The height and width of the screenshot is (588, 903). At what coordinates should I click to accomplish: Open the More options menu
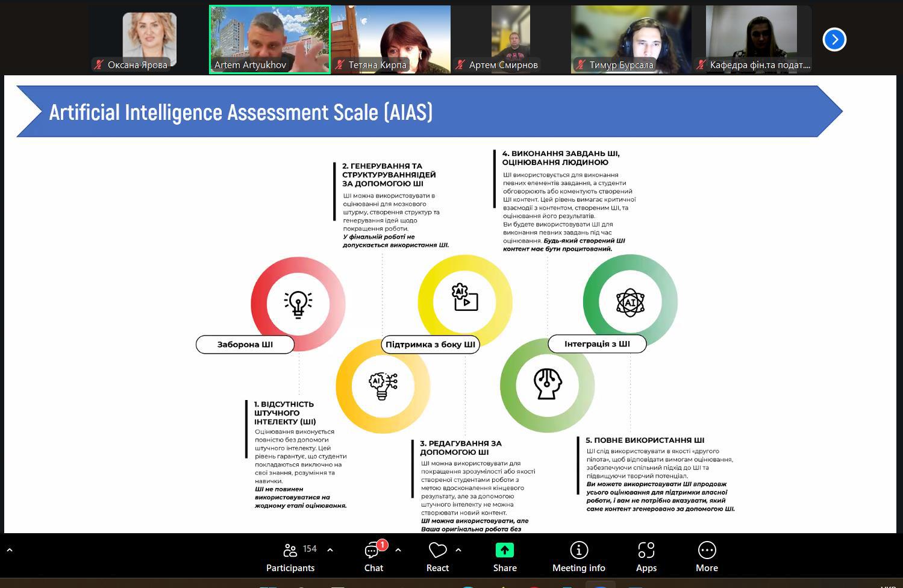[x=707, y=557]
